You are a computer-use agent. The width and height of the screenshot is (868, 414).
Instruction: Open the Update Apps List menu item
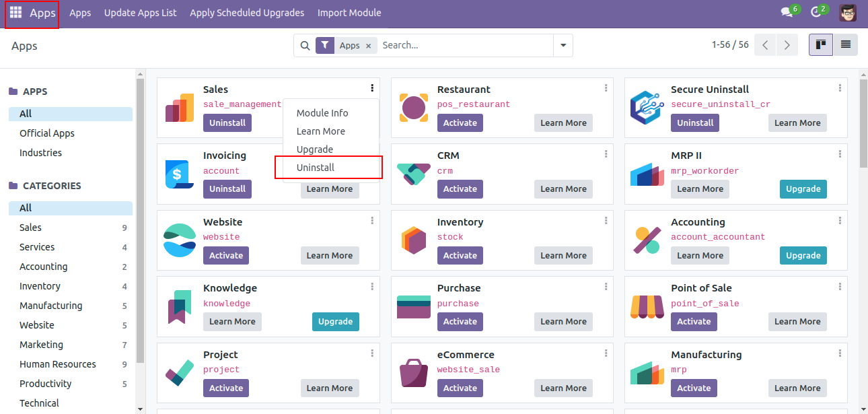click(x=141, y=13)
